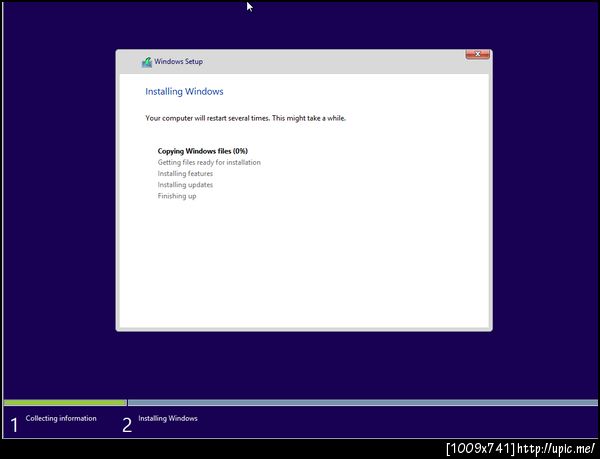The width and height of the screenshot is (600, 459).
Task: Click the "Finishing up" step
Action: (x=177, y=196)
